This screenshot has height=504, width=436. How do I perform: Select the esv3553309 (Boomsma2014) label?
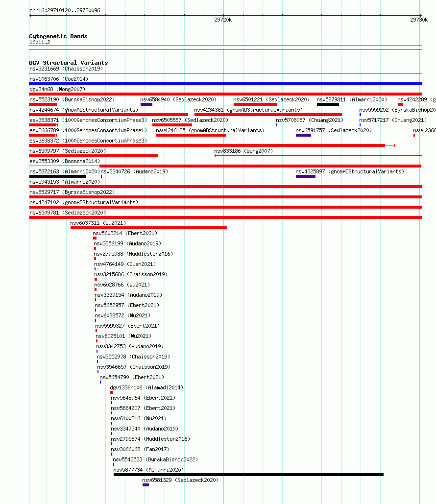pyautogui.click(x=65, y=161)
